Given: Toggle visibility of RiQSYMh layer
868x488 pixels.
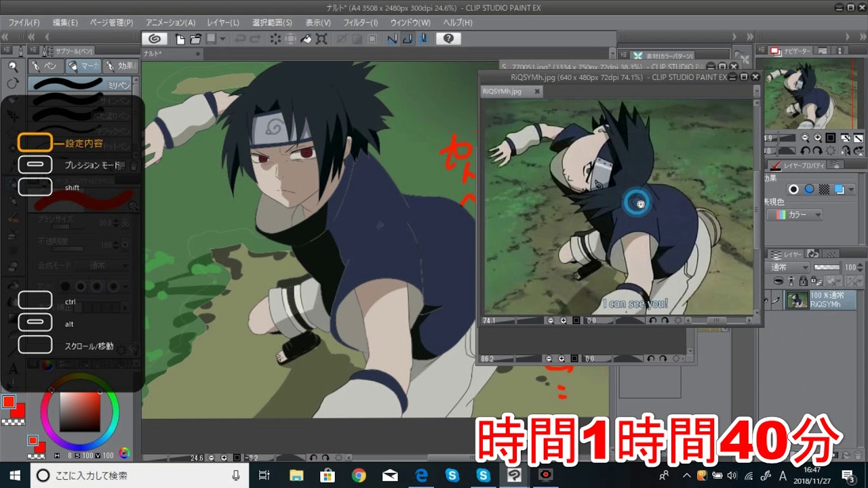Looking at the screenshot, I should click(765, 300).
